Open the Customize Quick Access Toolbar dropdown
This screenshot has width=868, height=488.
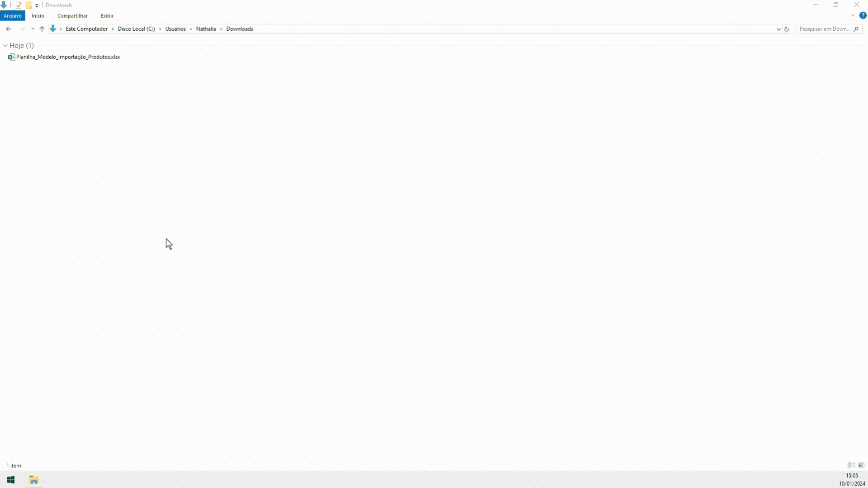(x=37, y=5)
